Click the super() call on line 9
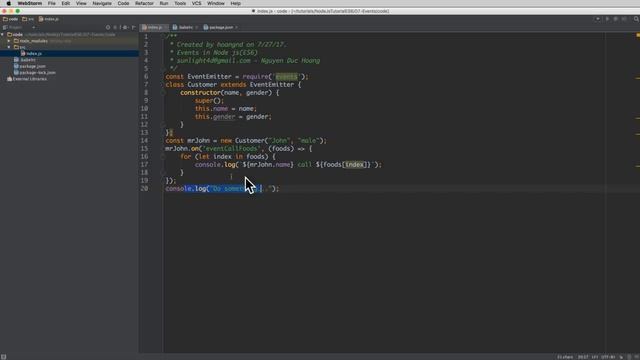The width and height of the screenshot is (640, 360). coord(209,100)
